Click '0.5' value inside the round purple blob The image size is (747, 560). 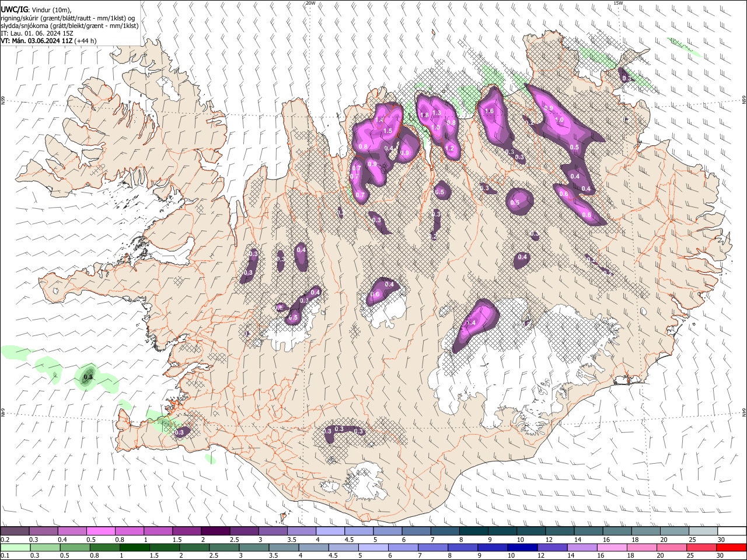(x=515, y=203)
